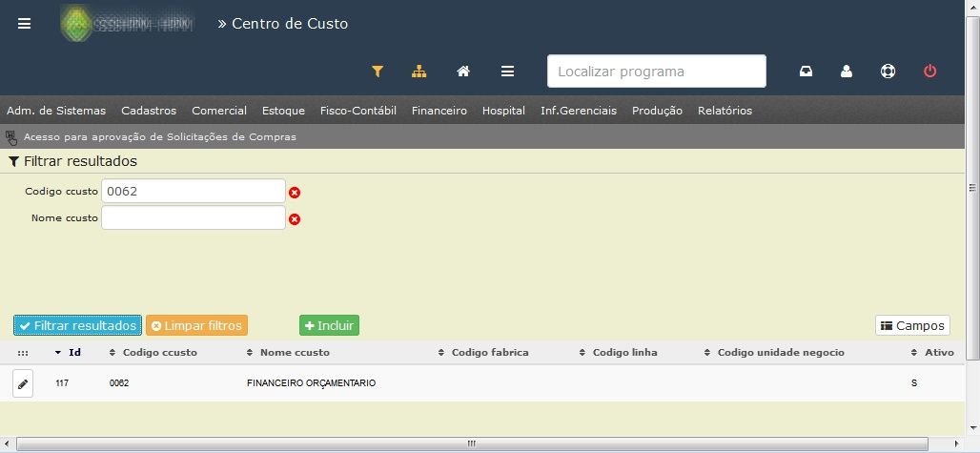Screen dimensions: 980x453
Task: Select the 0062 cell in the results row
Action: [119, 383]
